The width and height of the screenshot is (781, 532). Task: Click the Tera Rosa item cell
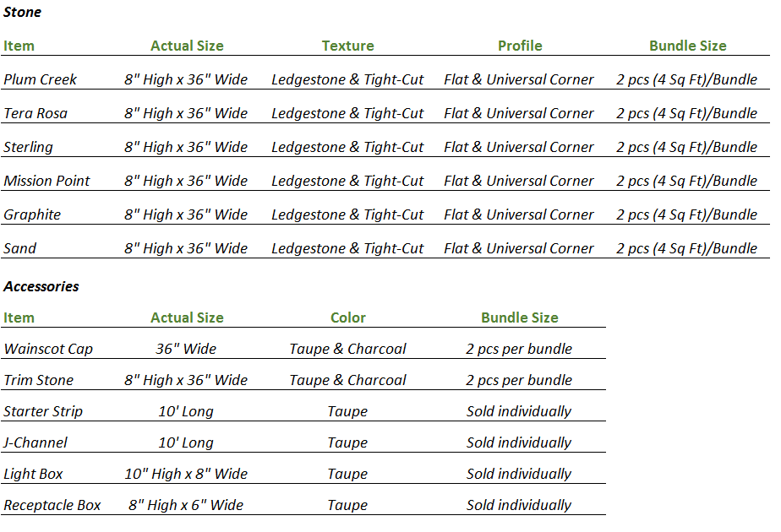[35, 113]
